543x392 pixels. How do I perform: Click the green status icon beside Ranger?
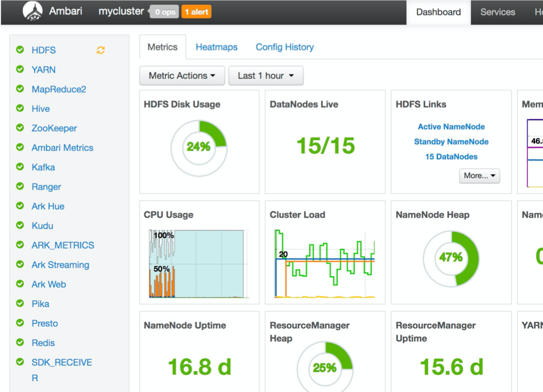pyautogui.click(x=20, y=186)
